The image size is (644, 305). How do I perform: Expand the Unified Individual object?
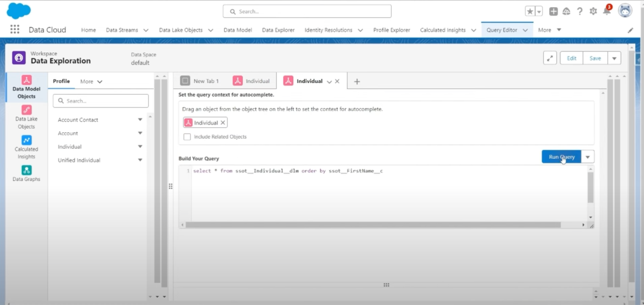pos(140,160)
